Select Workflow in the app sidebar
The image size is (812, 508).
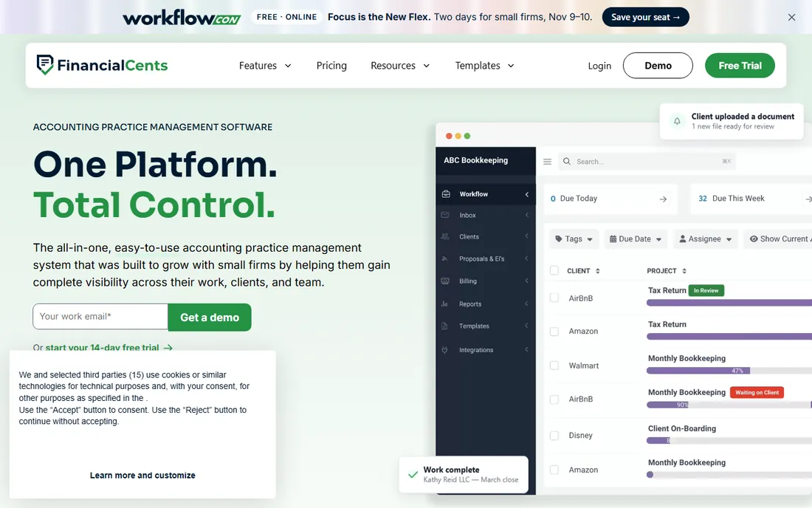coord(486,194)
